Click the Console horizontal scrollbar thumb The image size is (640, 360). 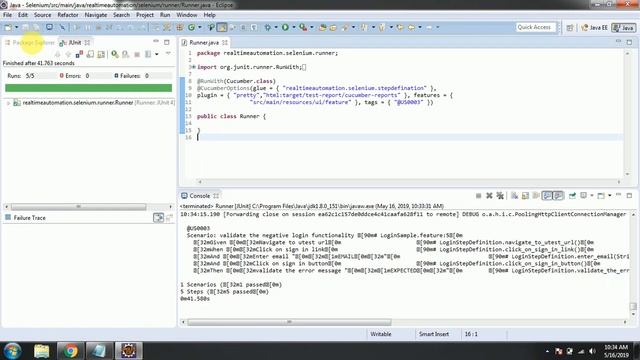pos(289,322)
